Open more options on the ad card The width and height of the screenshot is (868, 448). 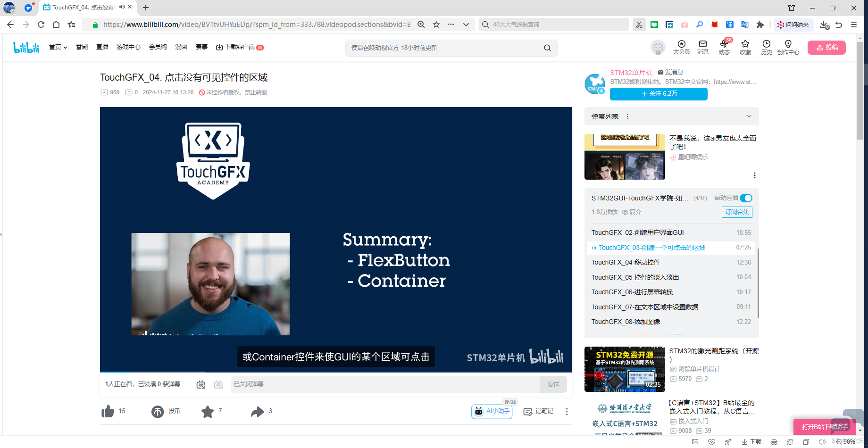(755, 175)
